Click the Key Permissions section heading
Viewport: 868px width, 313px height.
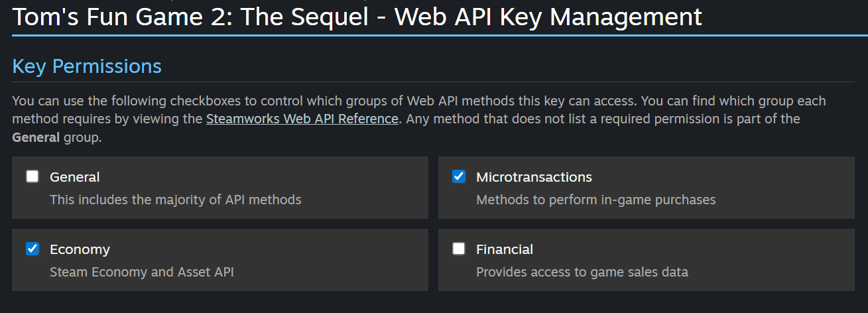pyautogui.click(x=87, y=66)
